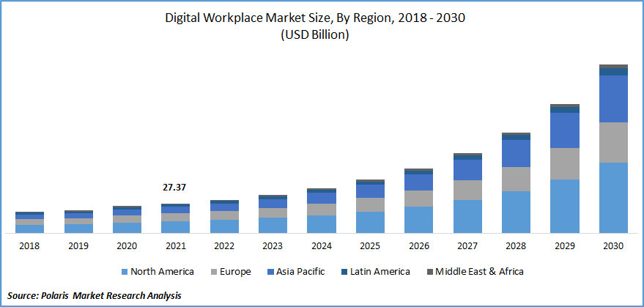This screenshot has height=307, width=644.
Task: Click the 2019 axis label
Action: (x=78, y=246)
